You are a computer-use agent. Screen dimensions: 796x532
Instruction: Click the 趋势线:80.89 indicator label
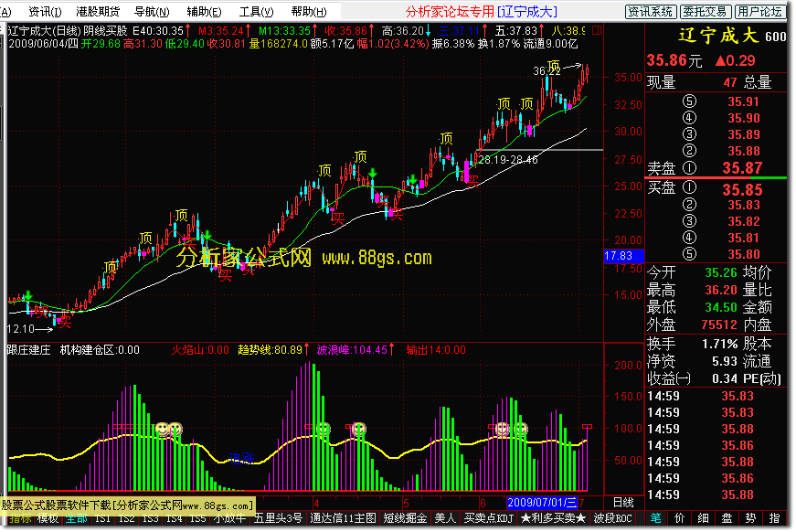click(271, 350)
